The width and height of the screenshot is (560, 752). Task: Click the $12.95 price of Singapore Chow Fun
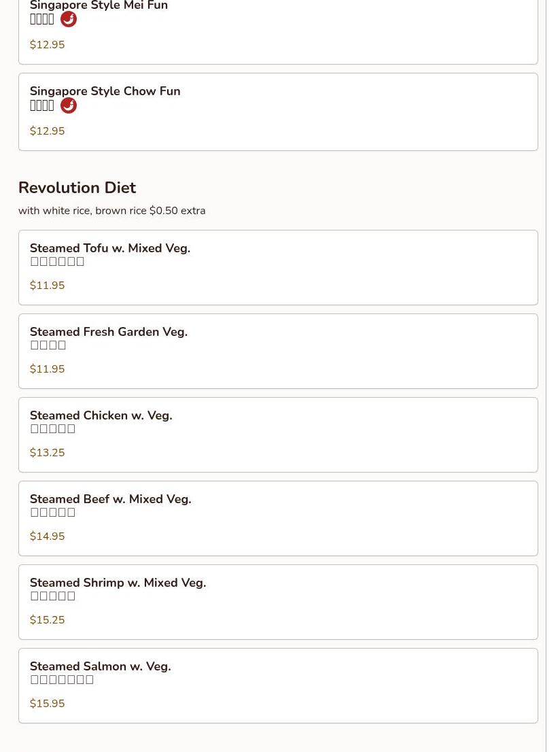pos(48,131)
